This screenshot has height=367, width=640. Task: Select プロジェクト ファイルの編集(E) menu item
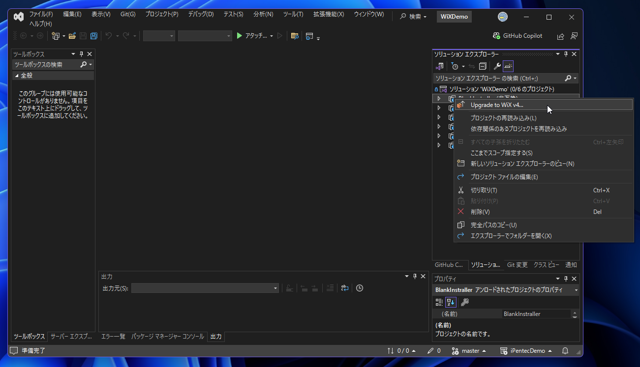pos(544,177)
